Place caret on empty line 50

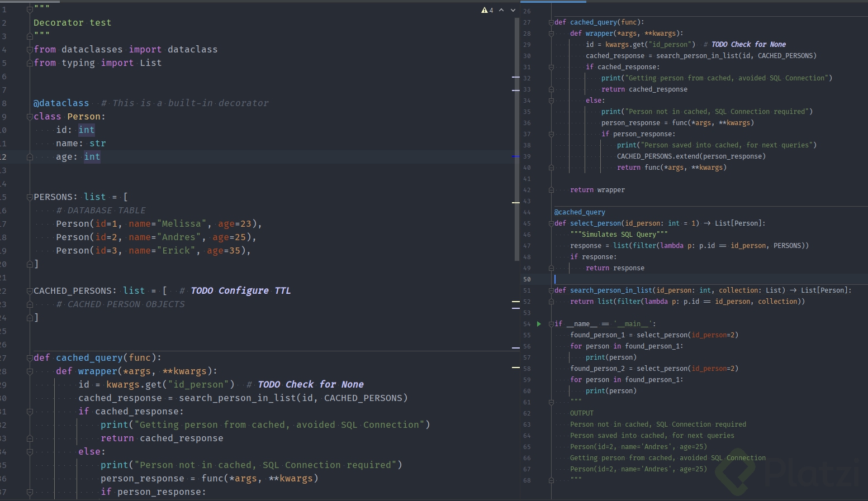pos(615,279)
